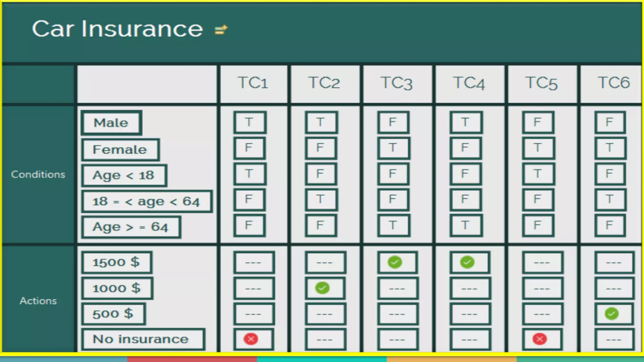
Task: Click the 1500 $ action label
Action: [116, 262]
